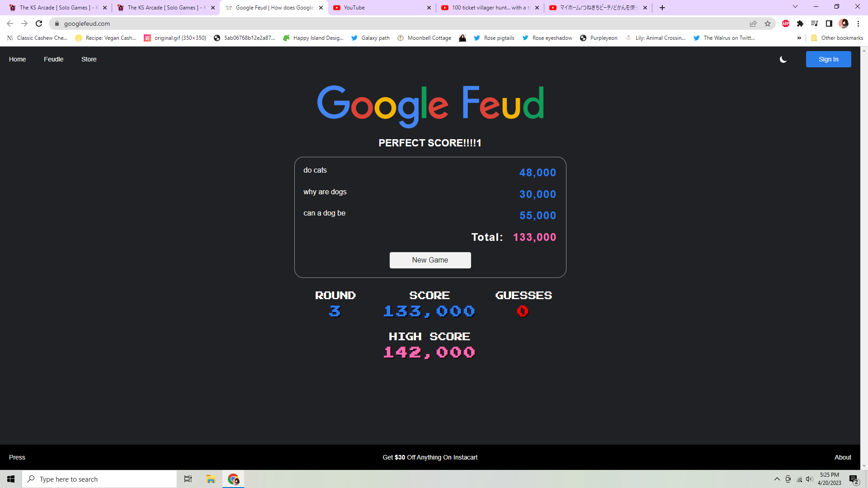Open the Chrome profile avatar
Screen dimensions: 868x488
844,23
